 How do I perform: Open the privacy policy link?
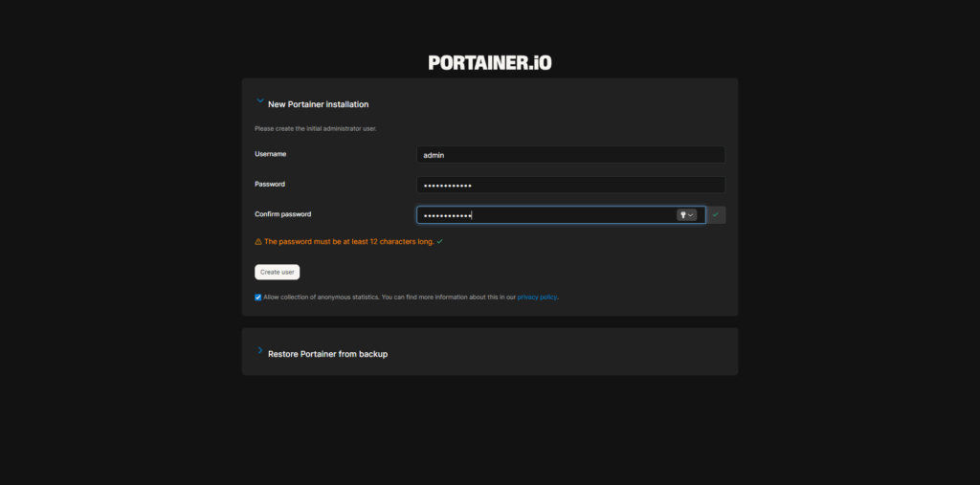point(537,298)
